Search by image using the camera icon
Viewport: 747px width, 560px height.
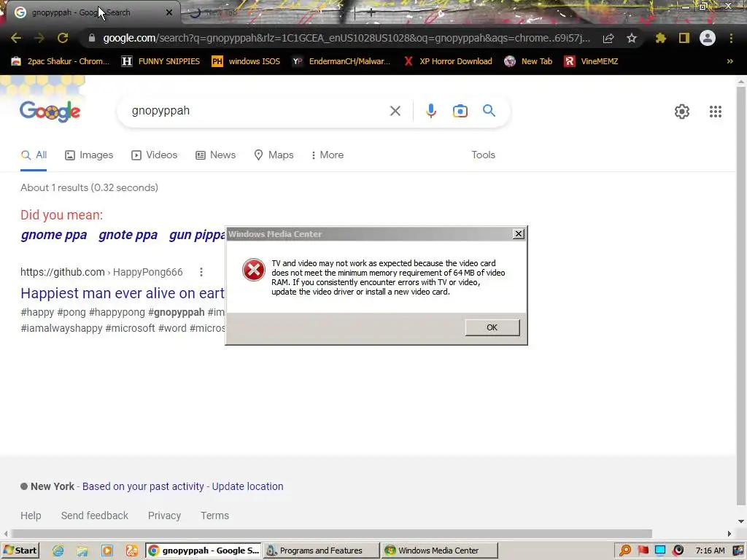coord(460,111)
